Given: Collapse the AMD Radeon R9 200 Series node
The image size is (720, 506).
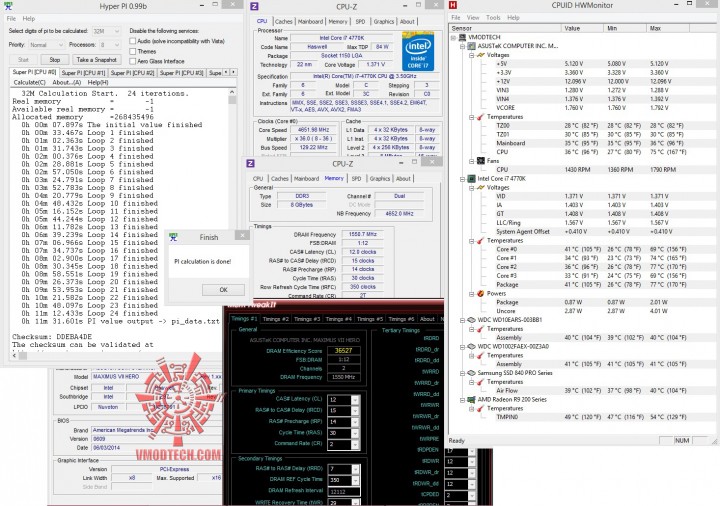Looking at the screenshot, I should pos(462,399).
